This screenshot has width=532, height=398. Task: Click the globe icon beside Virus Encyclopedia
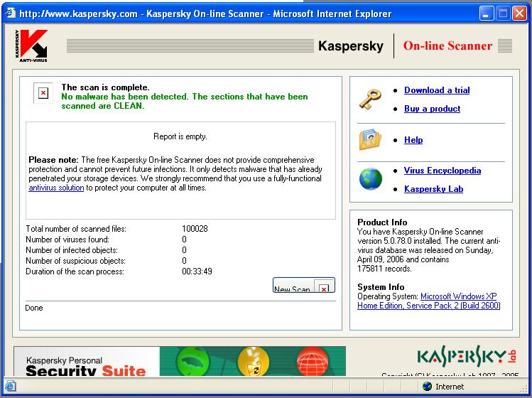pos(371,178)
